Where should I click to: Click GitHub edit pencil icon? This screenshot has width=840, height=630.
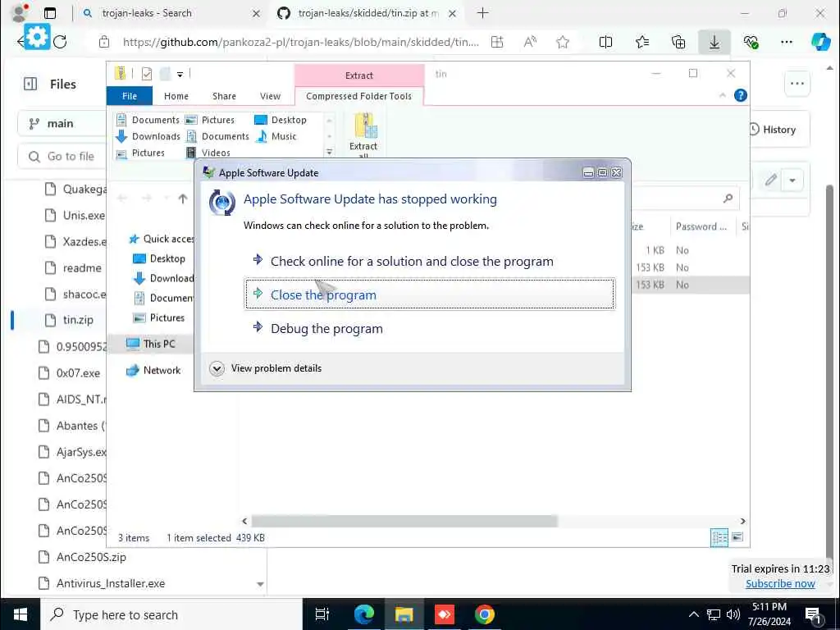tap(770, 180)
